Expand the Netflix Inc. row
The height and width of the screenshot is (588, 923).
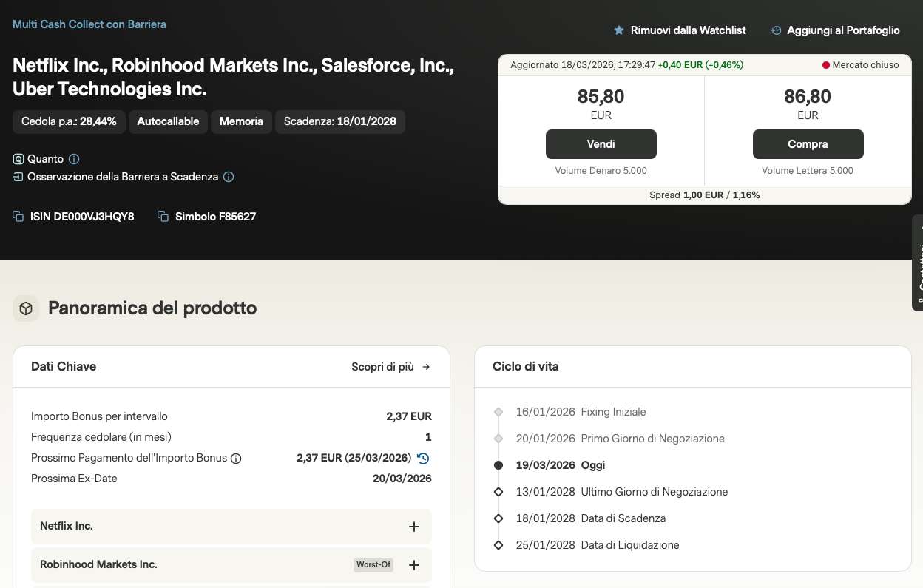pyautogui.click(x=414, y=527)
